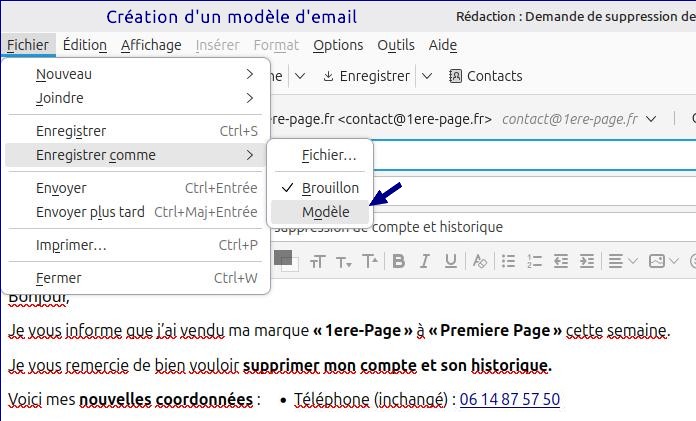Insert a bulleted list
Viewport: 696px width, 421px height.
click(507, 261)
